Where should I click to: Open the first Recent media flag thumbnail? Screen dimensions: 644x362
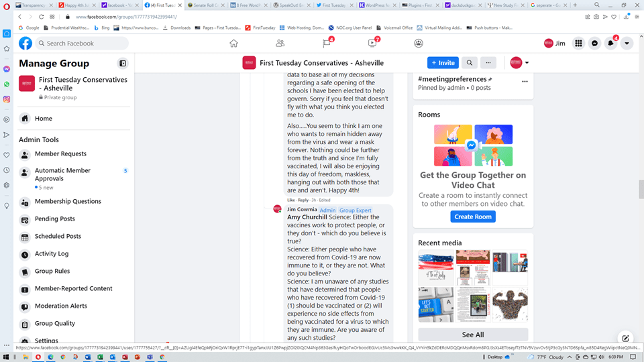[x=435, y=267]
